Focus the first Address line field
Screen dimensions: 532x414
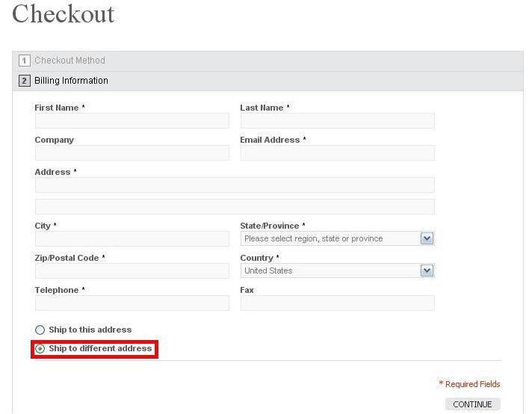tap(235, 185)
